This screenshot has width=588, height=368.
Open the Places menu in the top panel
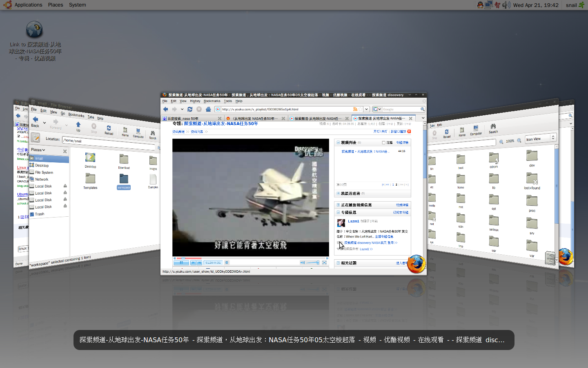tap(56, 5)
